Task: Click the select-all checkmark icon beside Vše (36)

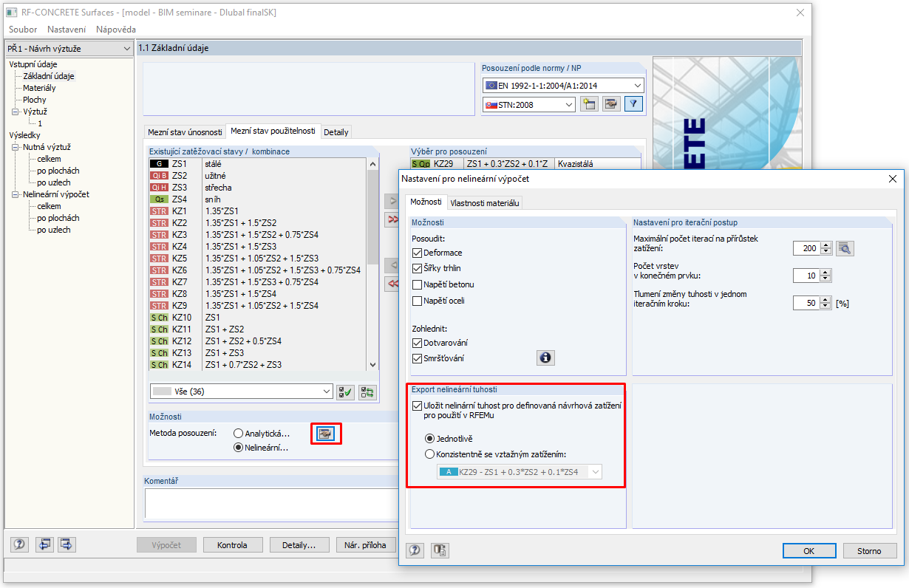Action: click(x=345, y=392)
